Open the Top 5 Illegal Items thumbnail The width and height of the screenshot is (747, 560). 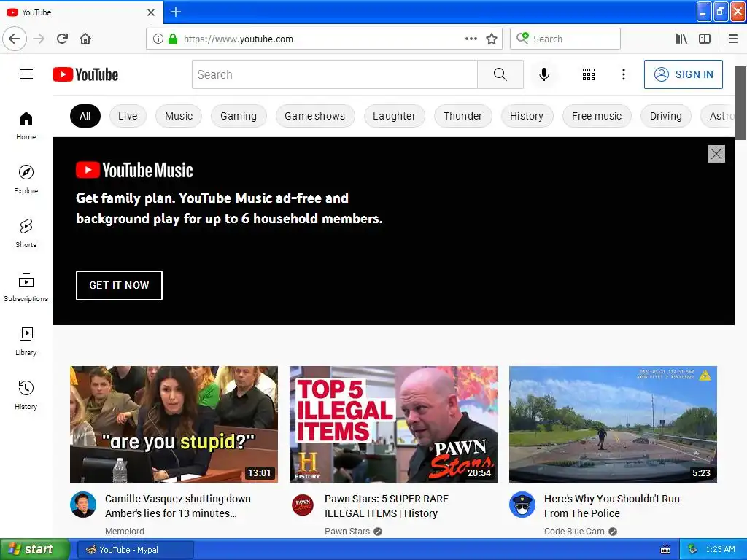tap(393, 424)
